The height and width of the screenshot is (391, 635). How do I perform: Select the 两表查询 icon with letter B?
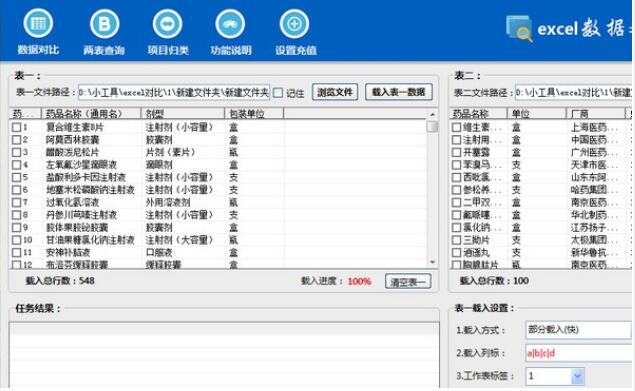click(104, 24)
